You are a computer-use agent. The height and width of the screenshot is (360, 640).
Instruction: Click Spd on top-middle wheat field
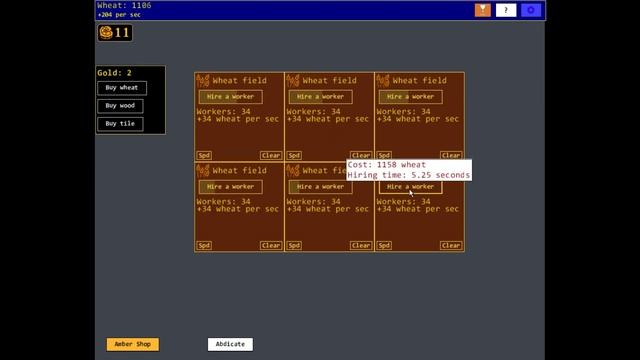pos(294,156)
